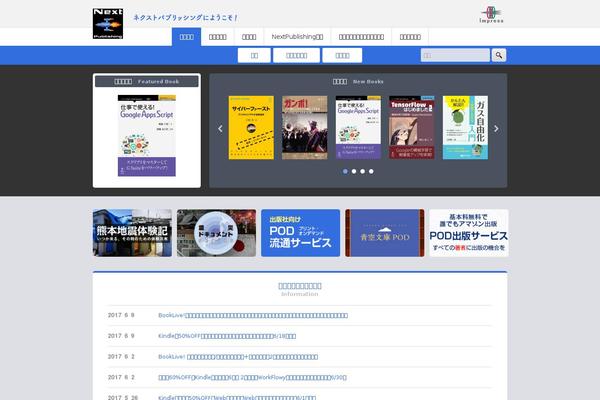Open the Kindle 50%OFF news link dated 2017.6.9

[x=227, y=336]
